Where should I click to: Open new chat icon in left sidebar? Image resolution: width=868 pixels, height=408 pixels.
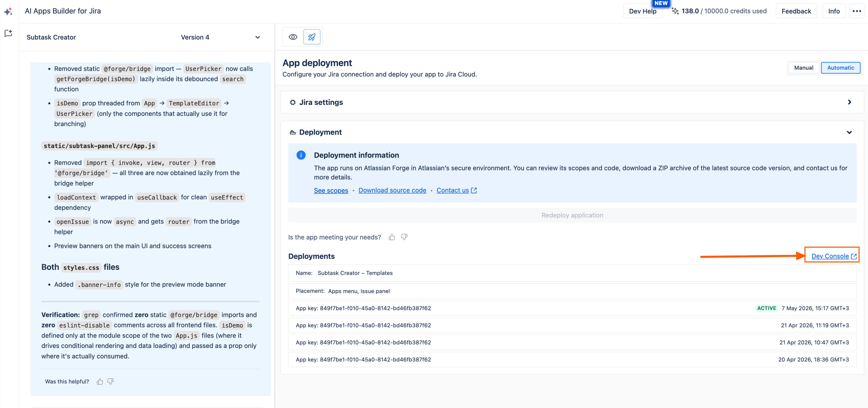coord(8,33)
